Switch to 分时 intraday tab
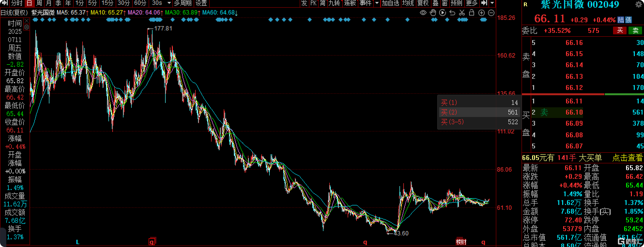This screenshot has width=644, height=247. tap(16, 3)
